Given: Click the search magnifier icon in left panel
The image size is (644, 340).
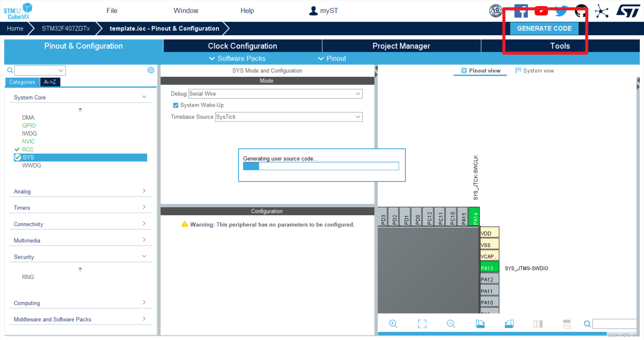Looking at the screenshot, I should pyautogui.click(x=10, y=70).
